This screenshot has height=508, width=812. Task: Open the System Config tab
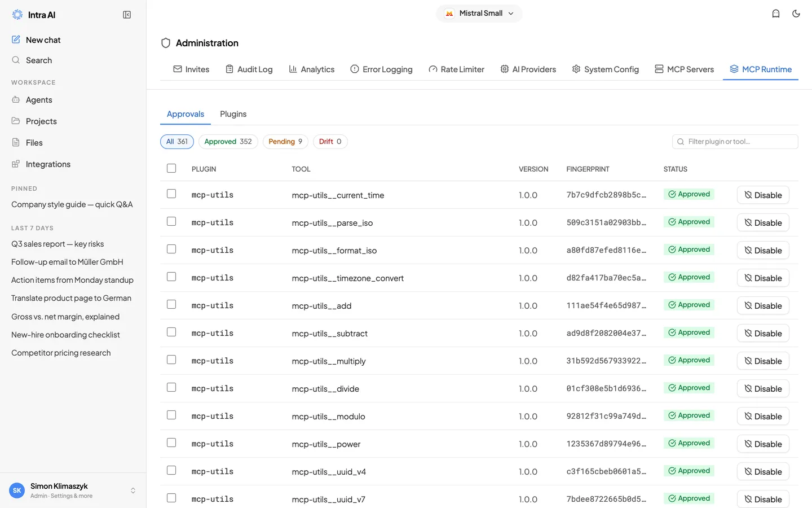605,69
